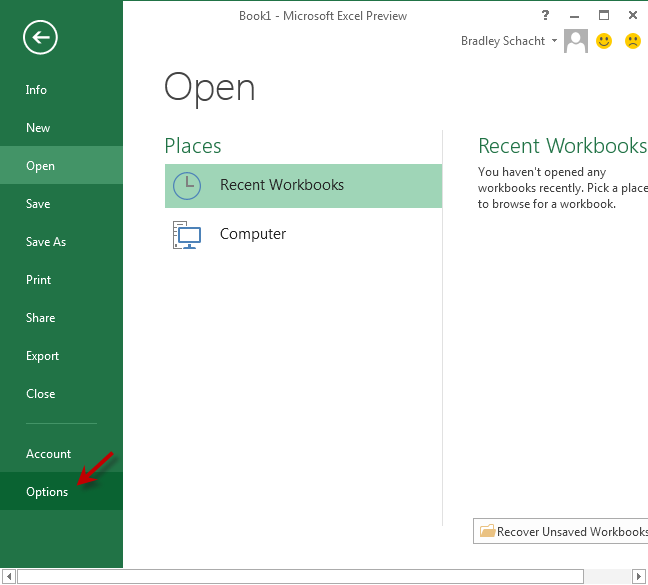Open the Info page

pyautogui.click(x=61, y=90)
